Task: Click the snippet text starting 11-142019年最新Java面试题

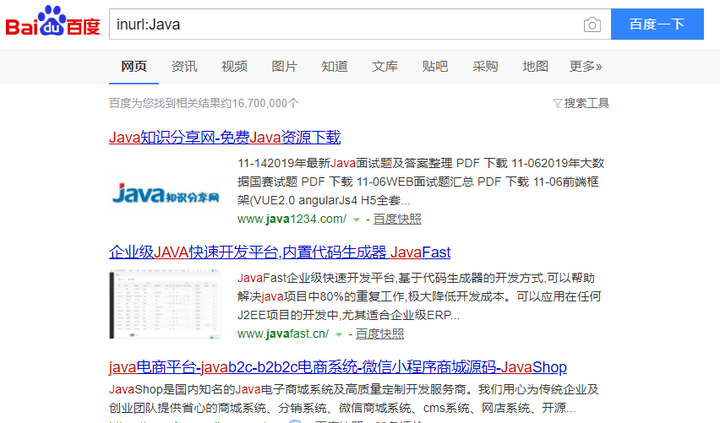Action: tap(421, 182)
